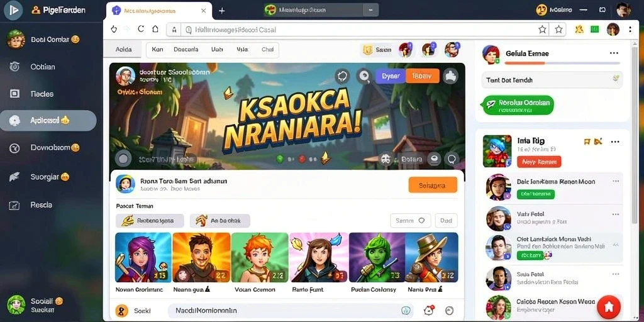Click the green Nerolar Odrolan button
644x322 pixels.
point(518,106)
